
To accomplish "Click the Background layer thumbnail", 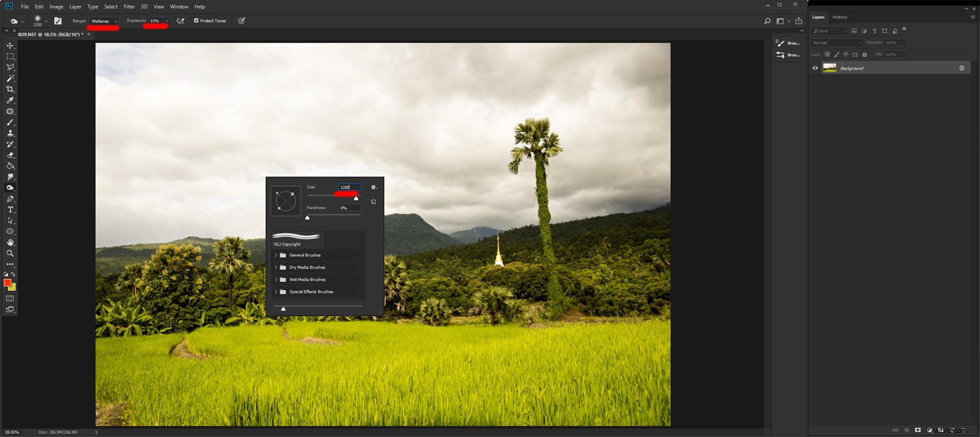I will click(830, 68).
